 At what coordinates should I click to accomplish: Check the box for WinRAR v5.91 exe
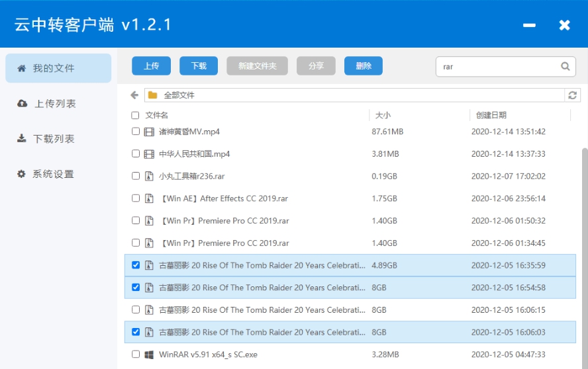point(136,354)
